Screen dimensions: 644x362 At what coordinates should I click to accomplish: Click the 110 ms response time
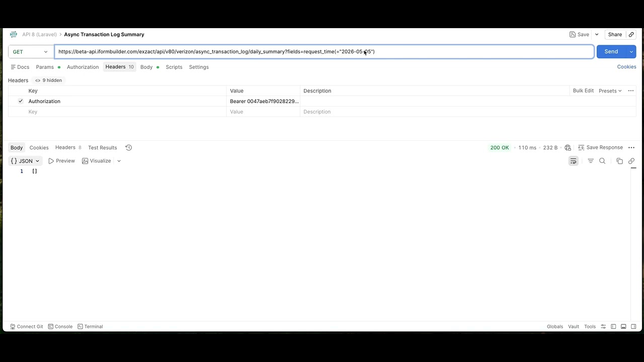tap(527, 148)
